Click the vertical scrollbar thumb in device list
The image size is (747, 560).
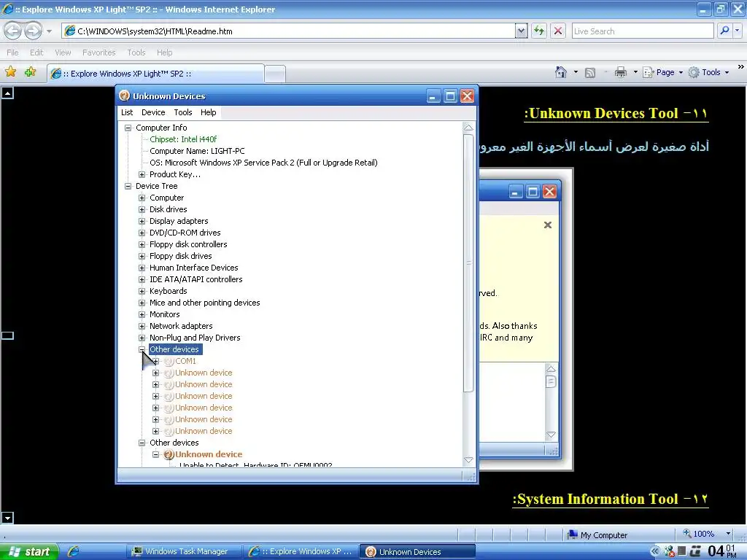click(468, 262)
